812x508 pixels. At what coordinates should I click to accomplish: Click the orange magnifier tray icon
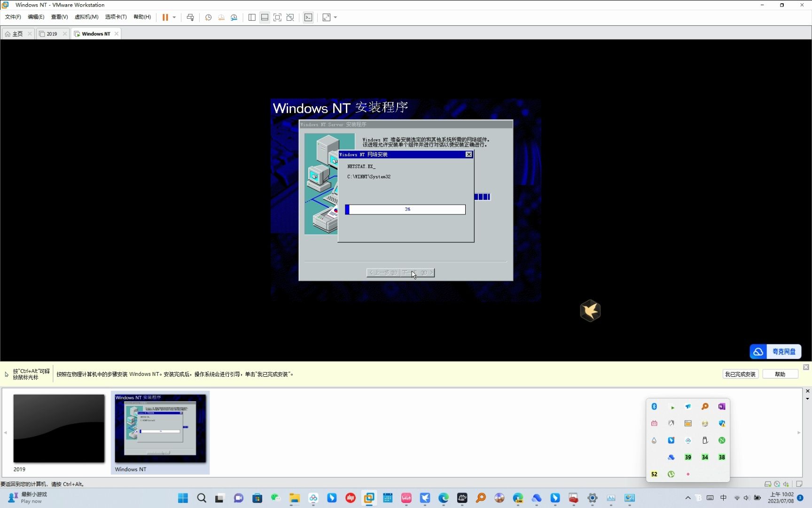pos(705,406)
